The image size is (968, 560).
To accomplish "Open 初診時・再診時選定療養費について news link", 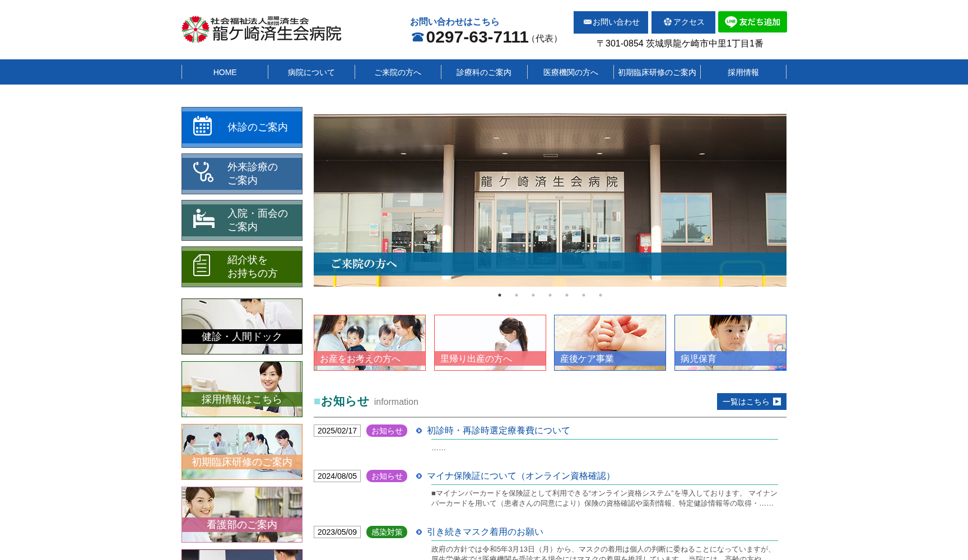I will pyautogui.click(x=498, y=431).
